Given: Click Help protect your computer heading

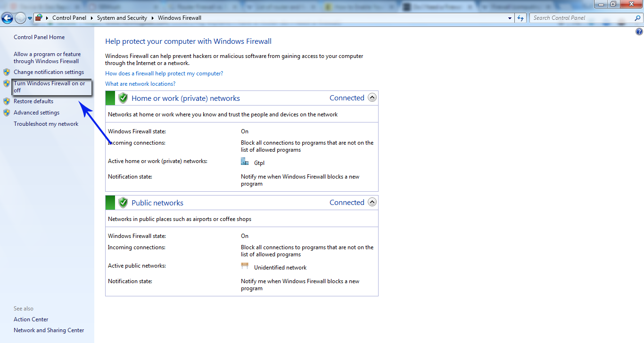Looking at the screenshot, I should tap(189, 41).
